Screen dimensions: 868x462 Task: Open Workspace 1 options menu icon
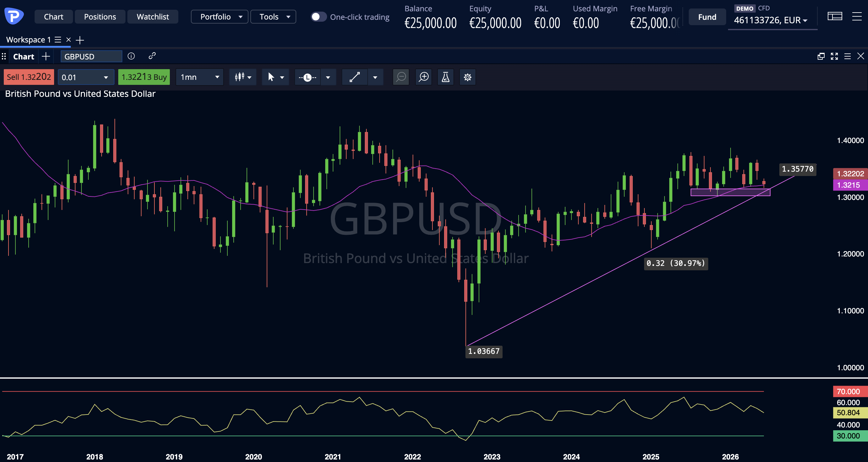point(58,40)
